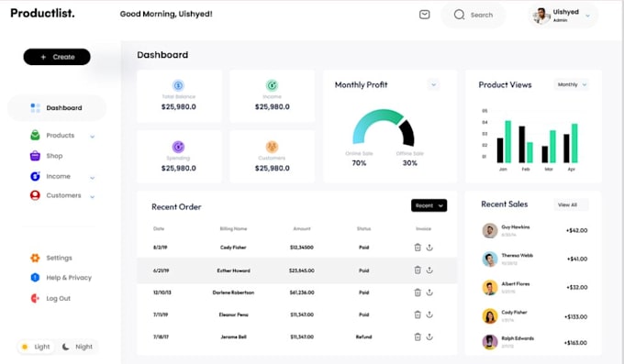Click the Refund status text
Image resolution: width=624 pixels, height=364 pixels.
[x=363, y=336]
